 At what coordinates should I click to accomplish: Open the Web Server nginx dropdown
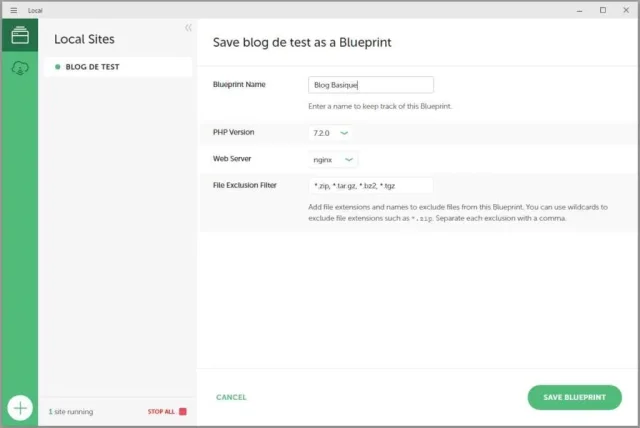tap(333, 158)
